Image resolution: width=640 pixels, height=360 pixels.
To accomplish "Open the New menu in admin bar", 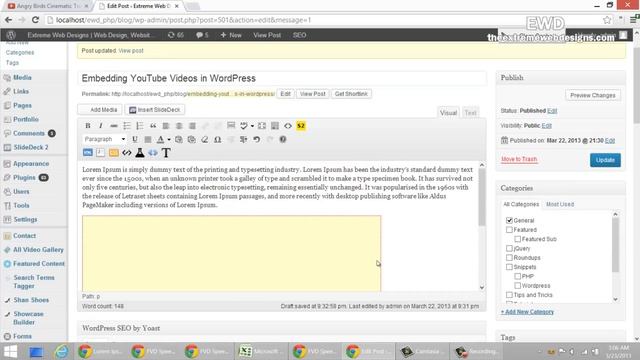I will (x=231, y=35).
